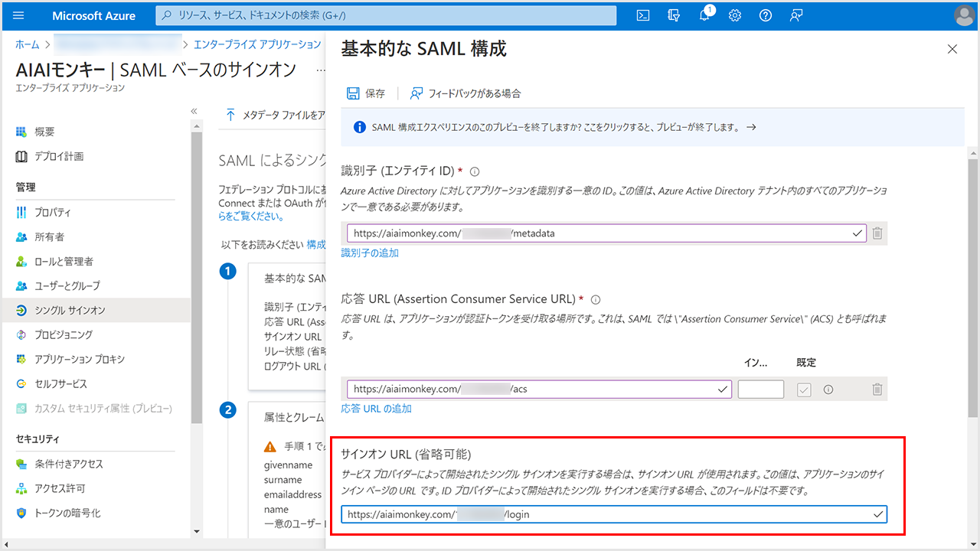The image size is (980, 551).
Task: Open ユーザーとグループ in the sidebar
Action: [x=67, y=285]
